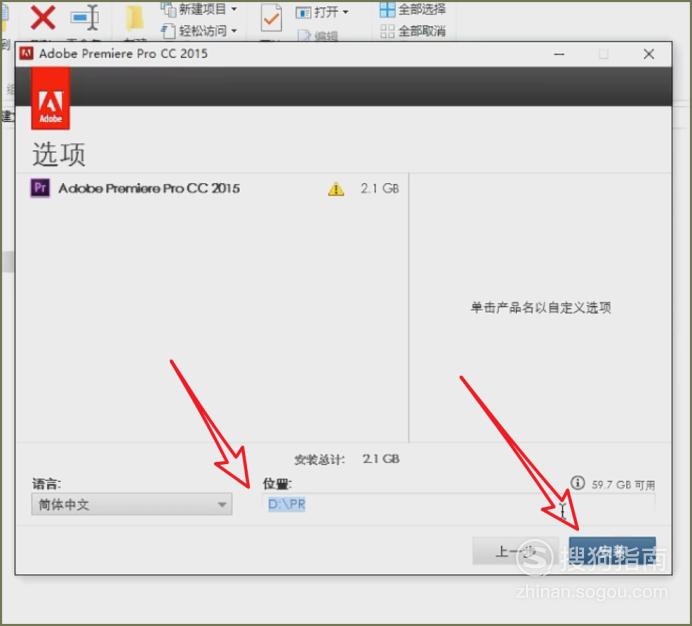This screenshot has width=692, height=626.
Task: Click 全部取消 in Explorer ribbon
Action: [x=413, y=31]
